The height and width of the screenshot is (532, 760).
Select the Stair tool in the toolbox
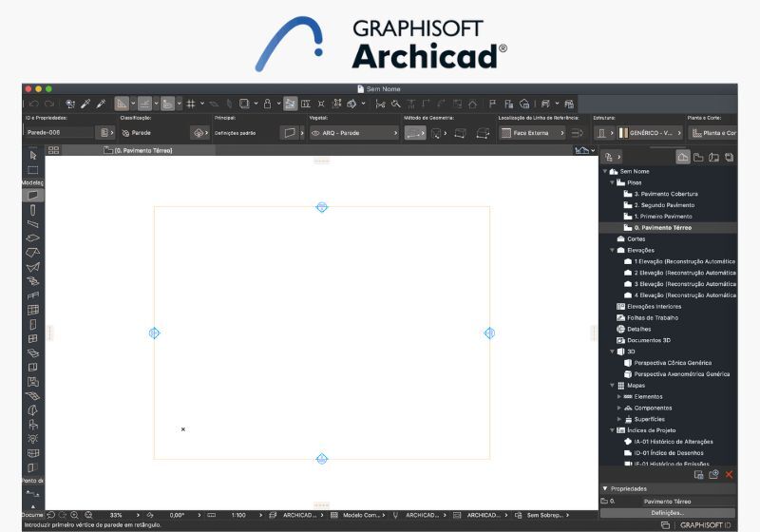point(33,281)
